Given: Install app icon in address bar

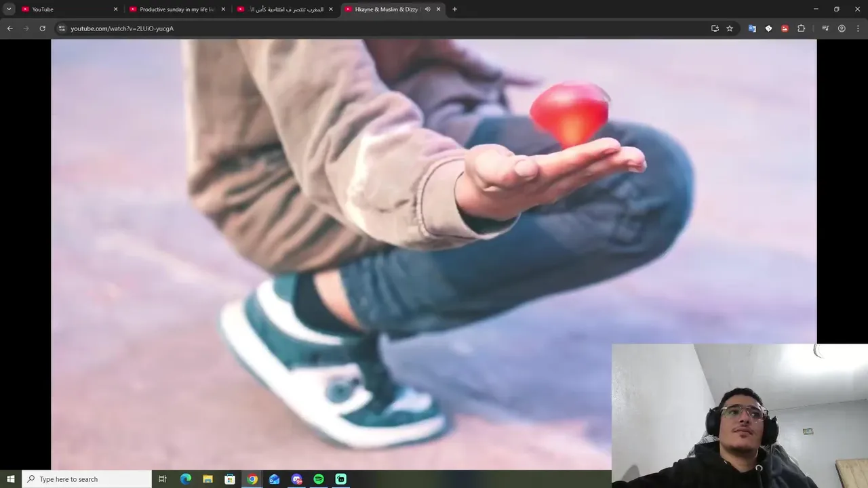Looking at the screenshot, I should 715,28.
